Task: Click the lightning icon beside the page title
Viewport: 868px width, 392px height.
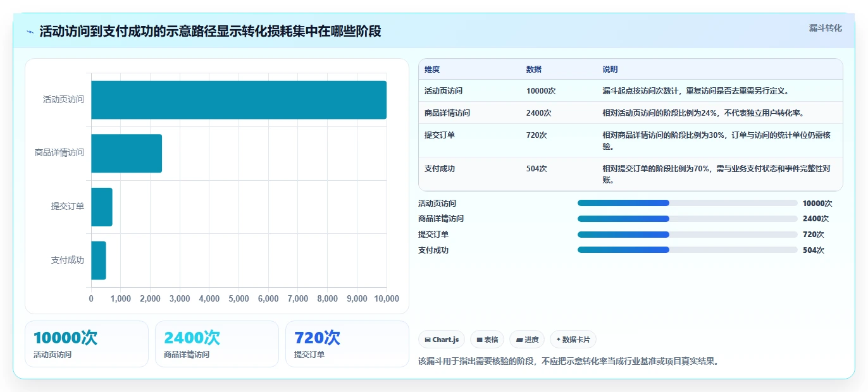Action: (30, 32)
